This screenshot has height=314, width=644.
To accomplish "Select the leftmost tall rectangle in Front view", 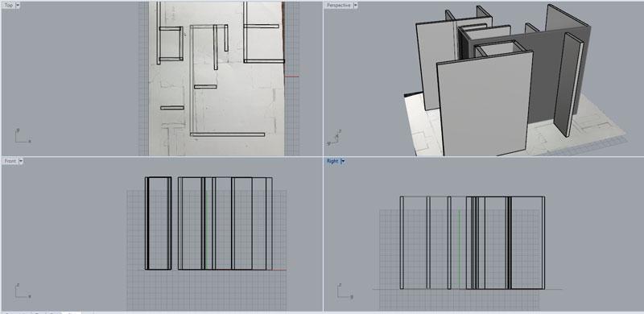I will [158, 223].
